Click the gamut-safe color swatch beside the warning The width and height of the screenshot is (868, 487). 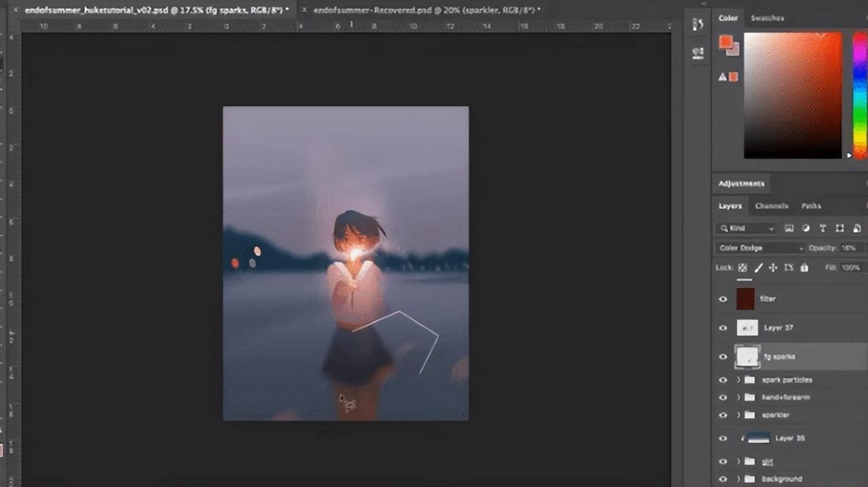733,77
